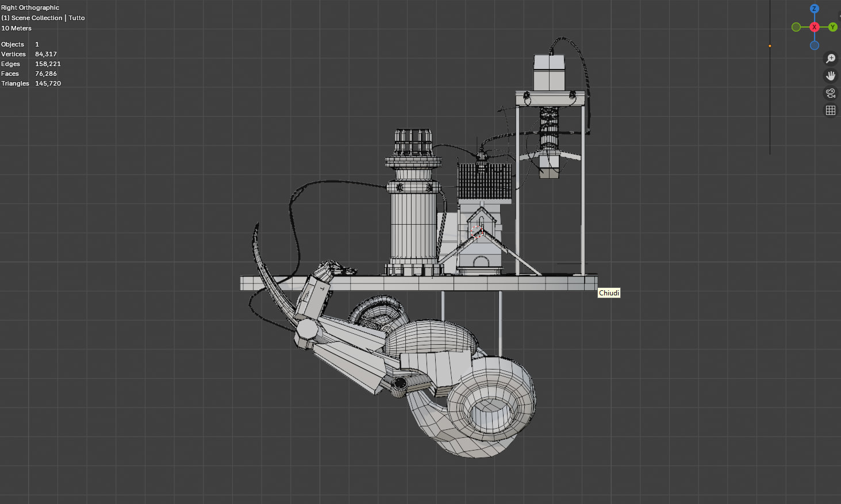Click the Vertices count 84,317 statistic
The width and height of the screenshot is (841, 504).
point(45,54)
